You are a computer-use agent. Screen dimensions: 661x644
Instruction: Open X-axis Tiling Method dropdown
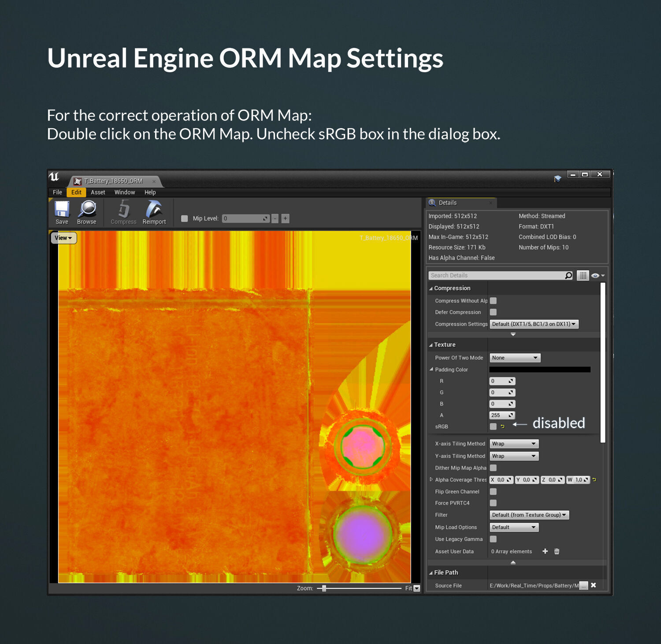point(514,444)
